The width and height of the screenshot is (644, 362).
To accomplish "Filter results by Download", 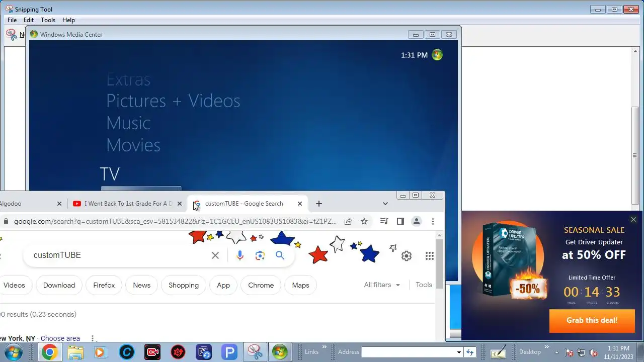I will [x=59, y=285].
